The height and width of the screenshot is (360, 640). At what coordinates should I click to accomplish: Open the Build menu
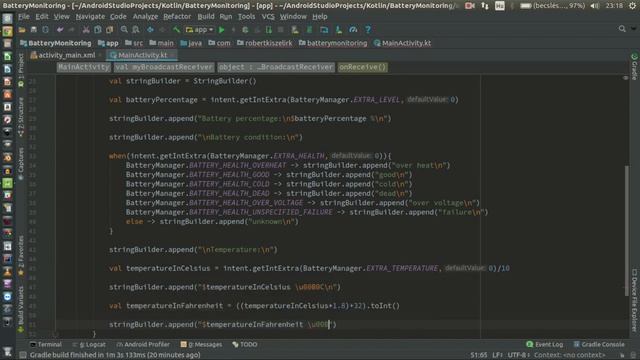(206, 16)
